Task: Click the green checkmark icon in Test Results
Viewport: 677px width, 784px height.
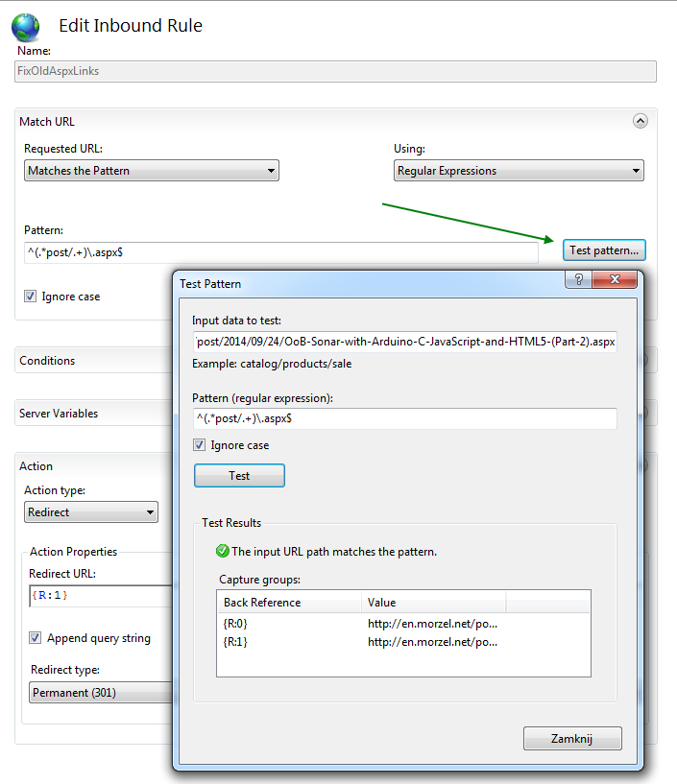Action: coord(223,552)
